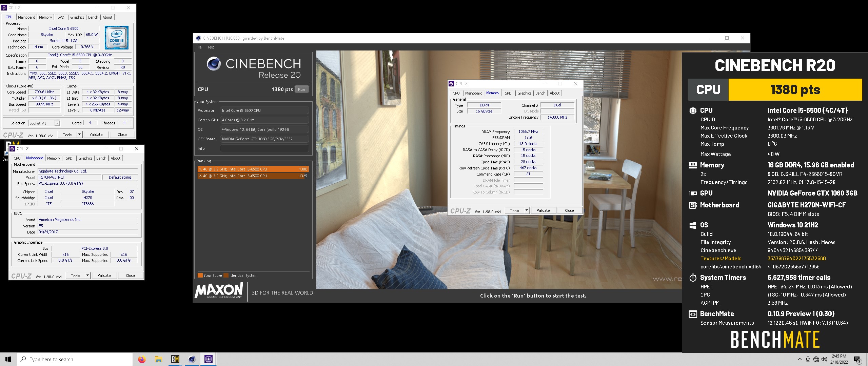Image resolution: width=868 pixels, height=366 pixels.
Task: Click the taskbar search box
Action: 75,359
